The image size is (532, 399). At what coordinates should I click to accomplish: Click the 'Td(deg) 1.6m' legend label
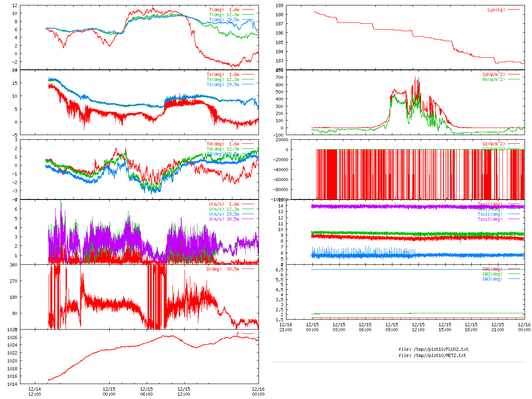coord(223,144)
